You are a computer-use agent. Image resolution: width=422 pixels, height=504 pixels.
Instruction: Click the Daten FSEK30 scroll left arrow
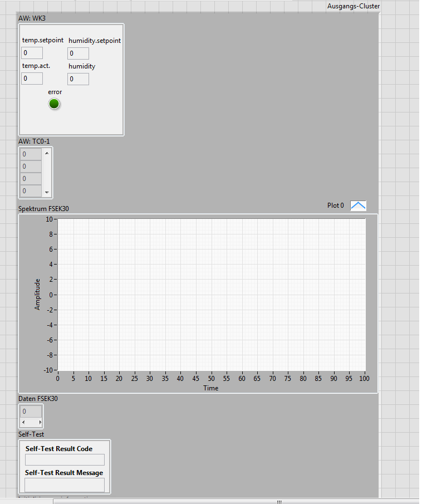click(23, 422)
